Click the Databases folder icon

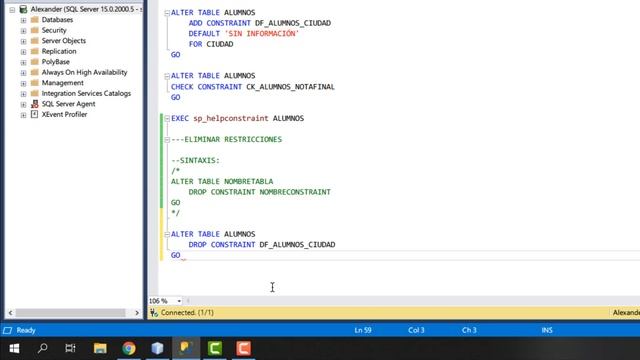click(x=35, y=20)
